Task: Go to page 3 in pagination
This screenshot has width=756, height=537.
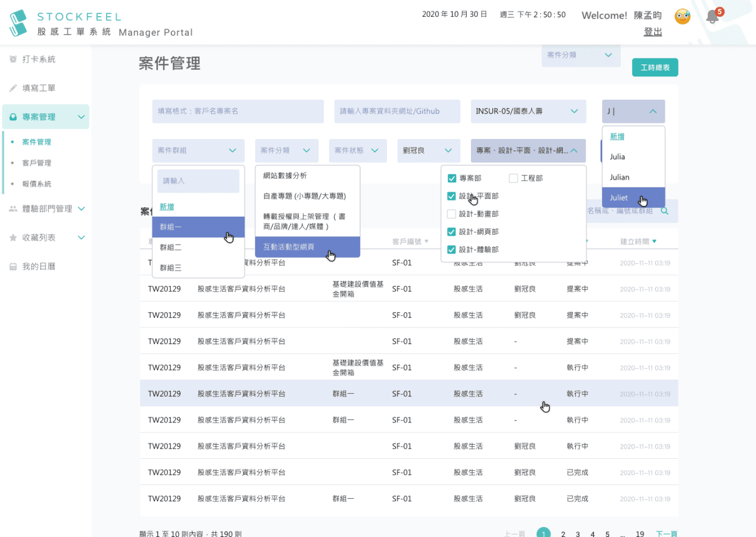Action: point(578,533)
